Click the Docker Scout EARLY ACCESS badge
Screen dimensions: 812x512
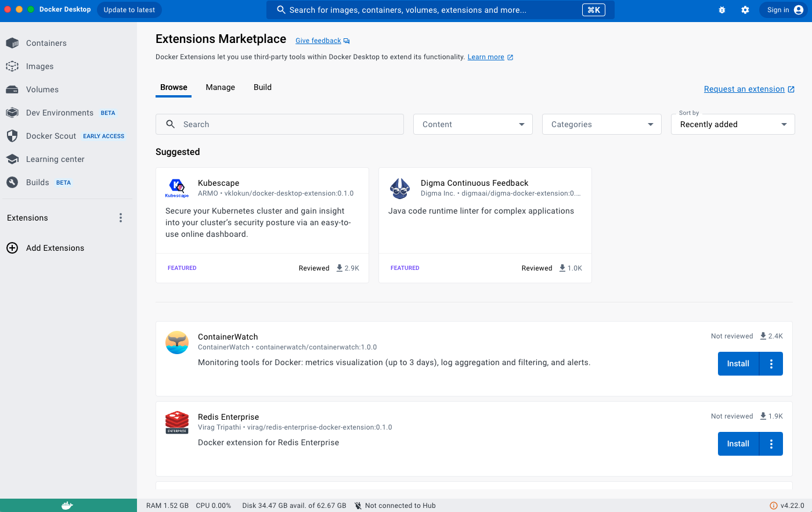pyautogui.click(x=103, y=136)
